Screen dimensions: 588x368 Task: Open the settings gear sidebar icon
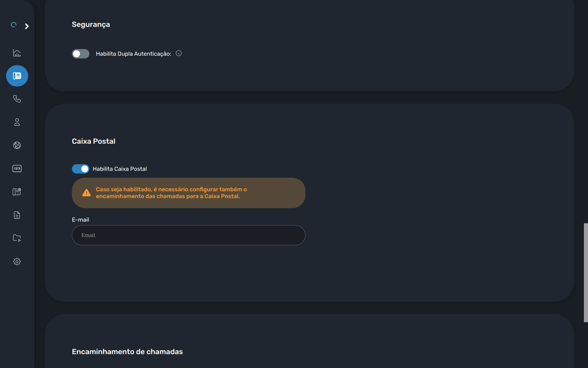coord(17,261)
